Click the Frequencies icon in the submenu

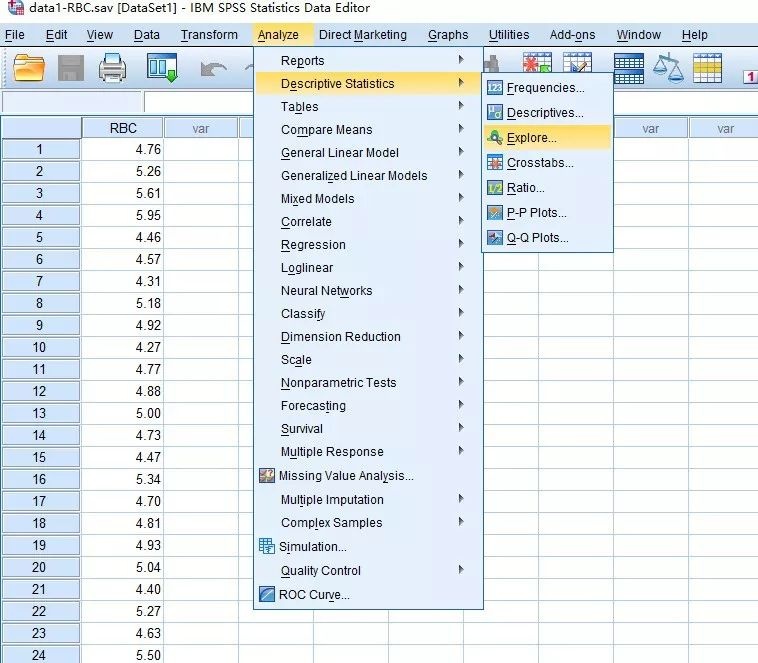pos(495,88)
